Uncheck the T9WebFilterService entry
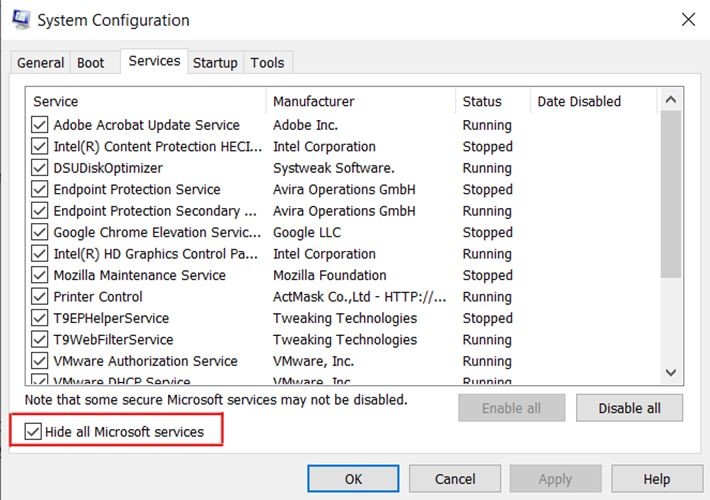710x500 pixels. coord(40,340)
